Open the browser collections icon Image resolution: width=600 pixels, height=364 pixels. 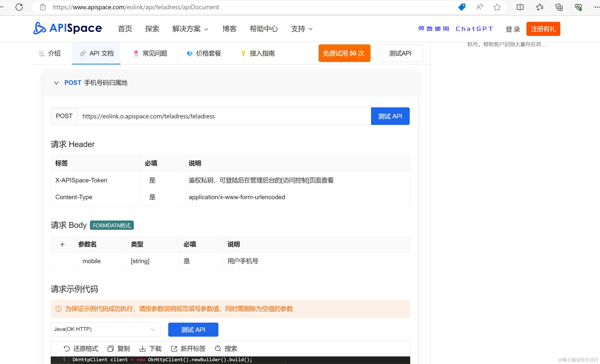(559, 7)
